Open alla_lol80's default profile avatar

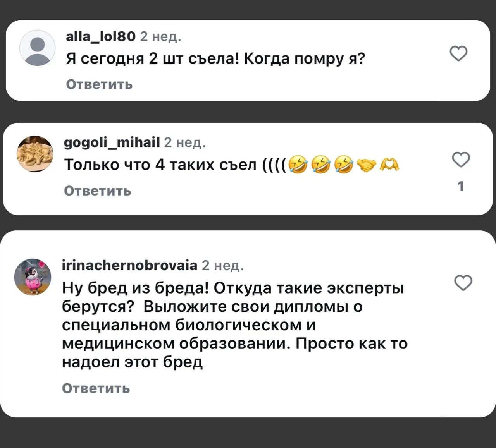37,48
